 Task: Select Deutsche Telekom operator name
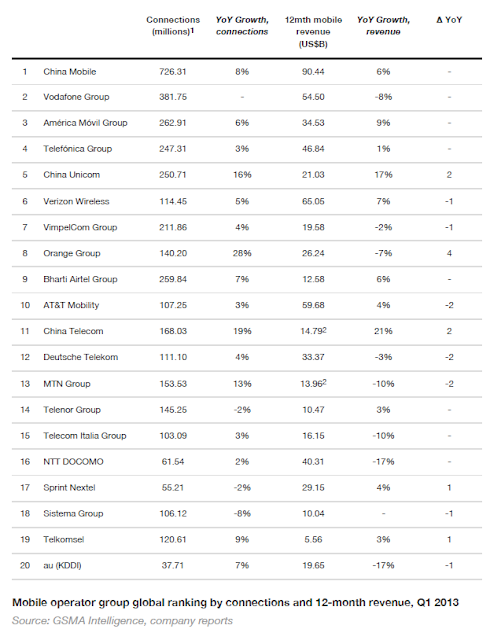click(x=81, y=357)
